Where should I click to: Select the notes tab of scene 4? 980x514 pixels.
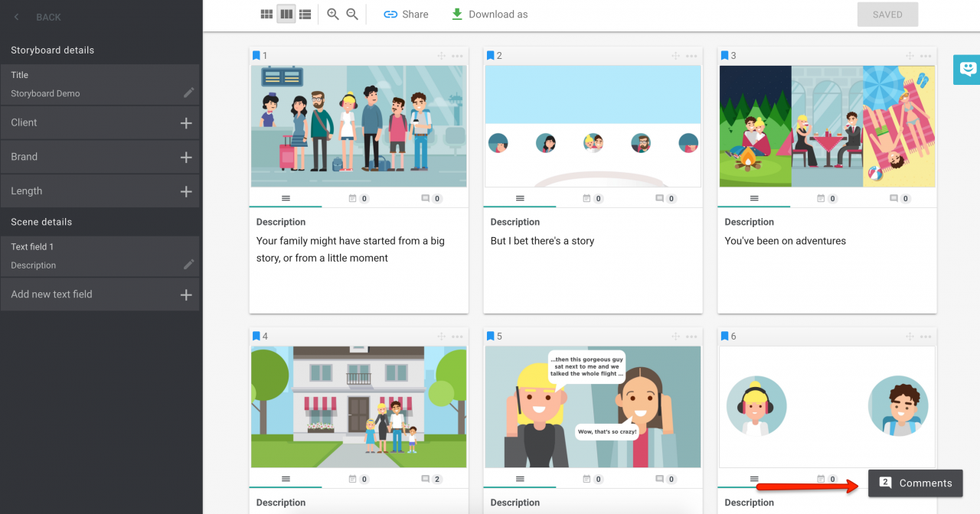(358, 479)
